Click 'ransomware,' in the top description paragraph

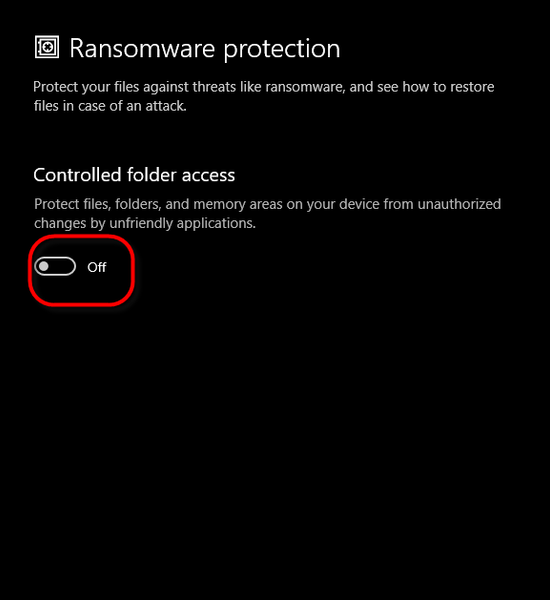click(x=305, y=88)
